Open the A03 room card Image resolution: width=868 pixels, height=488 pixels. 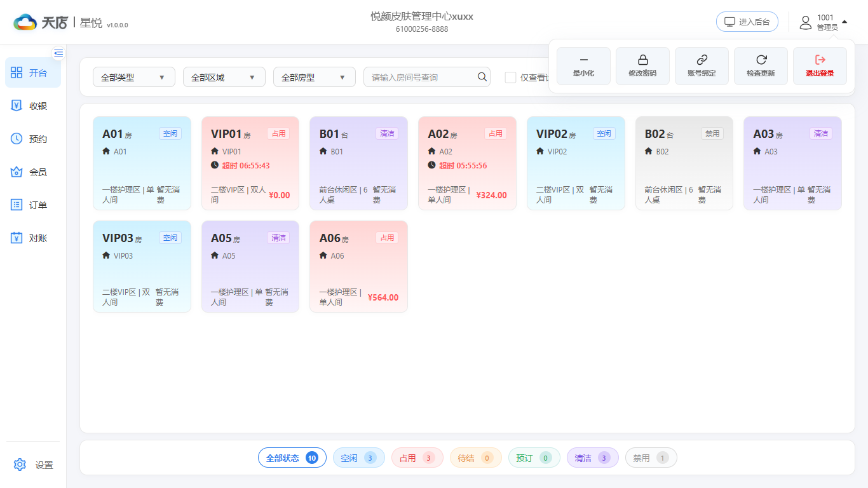(x=793, y=163)
